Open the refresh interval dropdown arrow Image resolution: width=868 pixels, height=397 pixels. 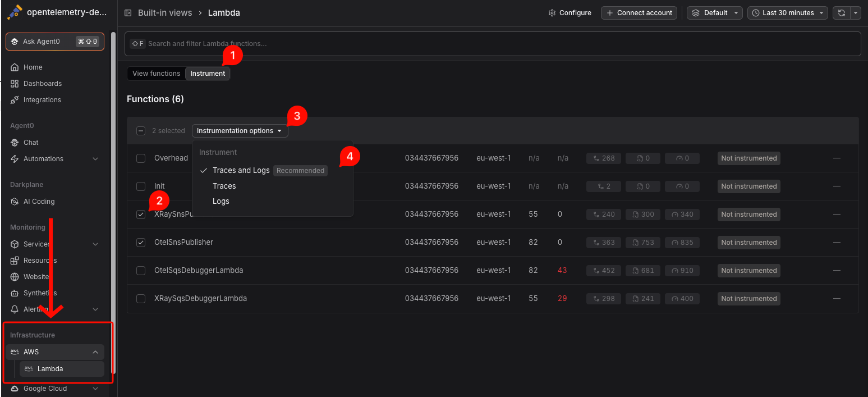pyautogui.click(x=855, y=13)
